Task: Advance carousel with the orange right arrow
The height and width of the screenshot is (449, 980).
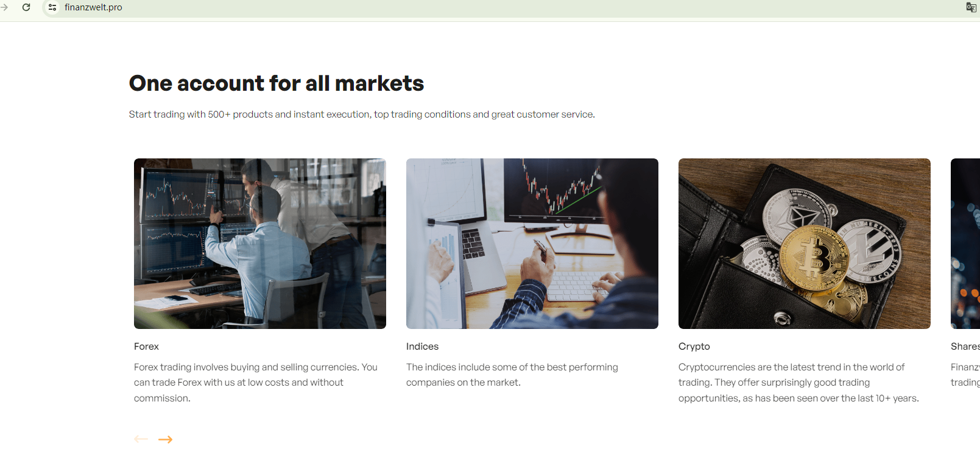Action: (165, 439)
